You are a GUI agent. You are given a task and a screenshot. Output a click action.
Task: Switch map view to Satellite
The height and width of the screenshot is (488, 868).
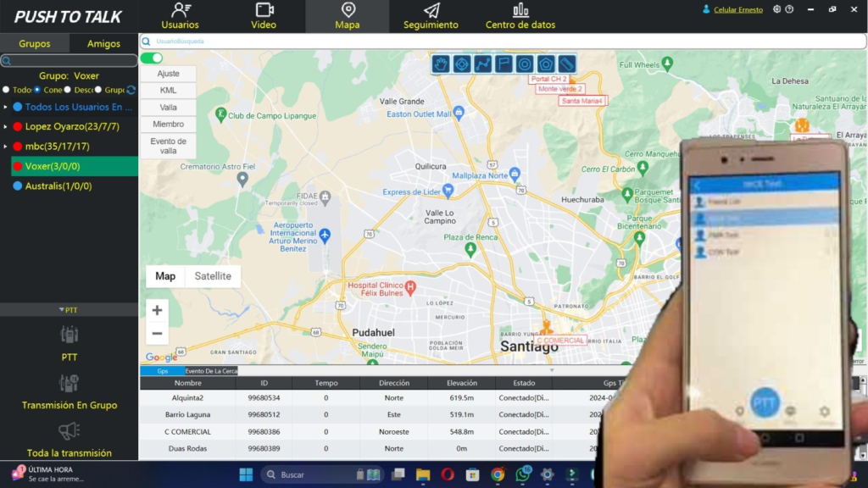pos(213,276)
